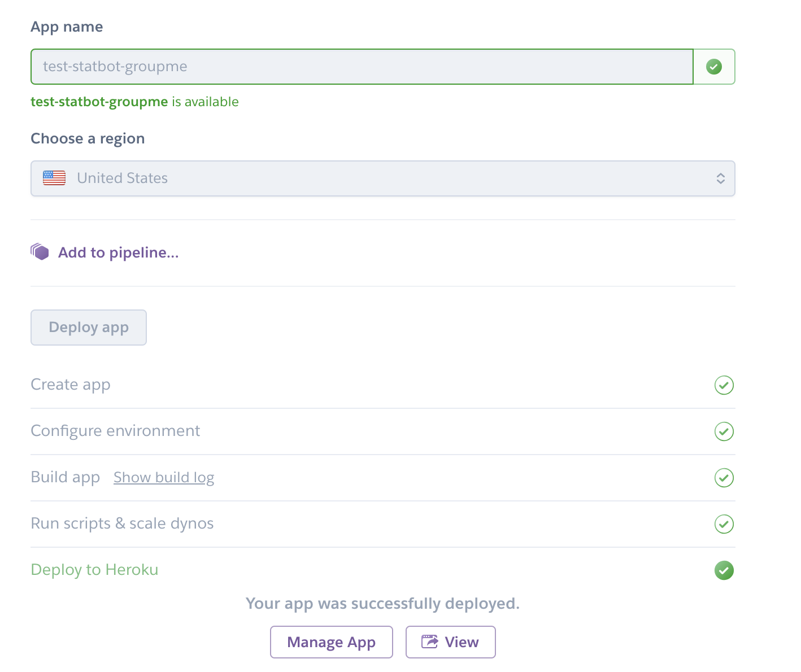This screenshot has width=801, height=672.
Task: Open the Show build log link
Action: [164, 478]
